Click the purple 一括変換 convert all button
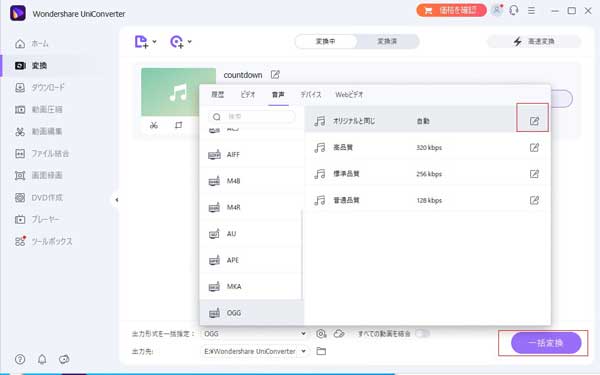 pyautogui.click(x=546, y=343)
